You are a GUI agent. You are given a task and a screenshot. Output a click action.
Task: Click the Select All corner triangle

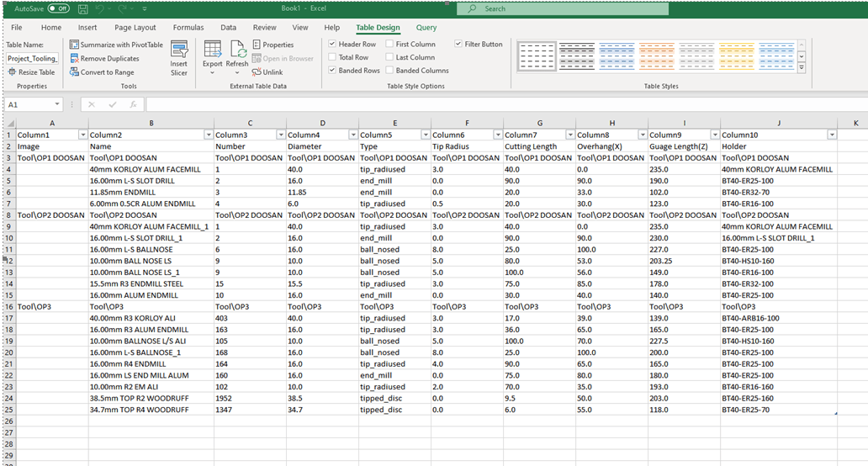pos(11,124)
